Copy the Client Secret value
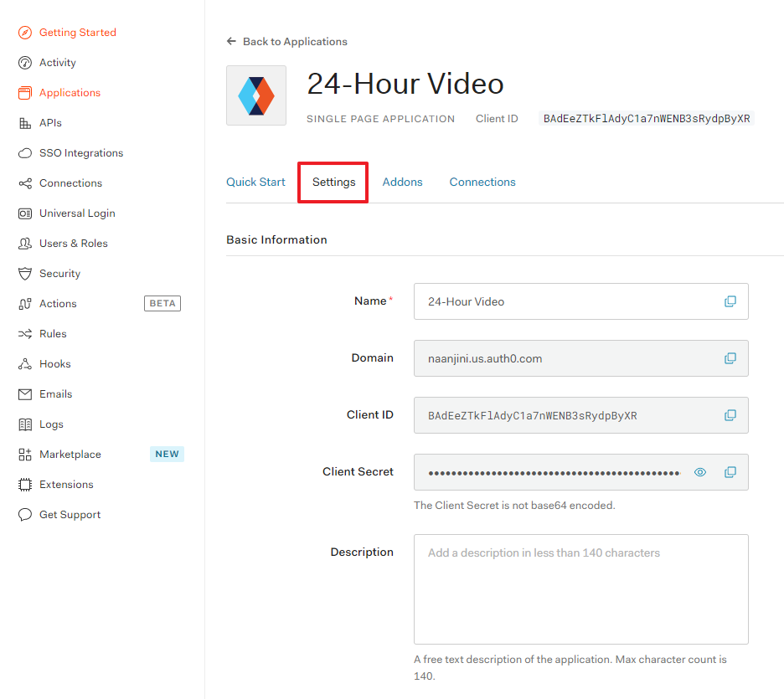The image size is (784, 699). (730, 472)
